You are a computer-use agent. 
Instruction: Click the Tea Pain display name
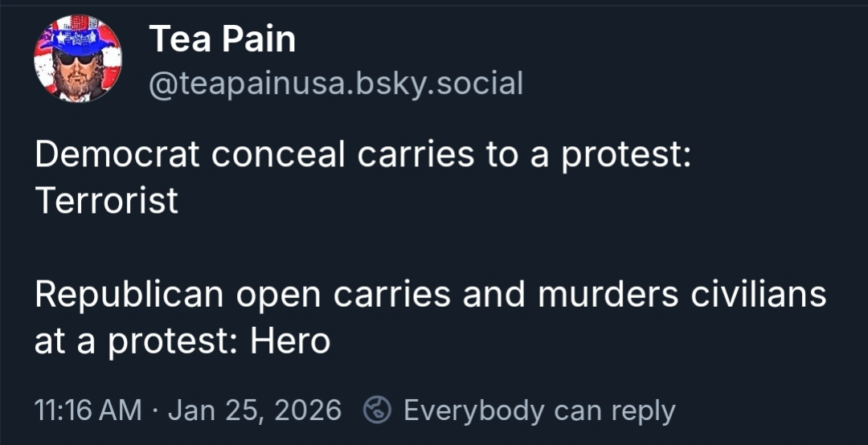(x=222, y=39)
